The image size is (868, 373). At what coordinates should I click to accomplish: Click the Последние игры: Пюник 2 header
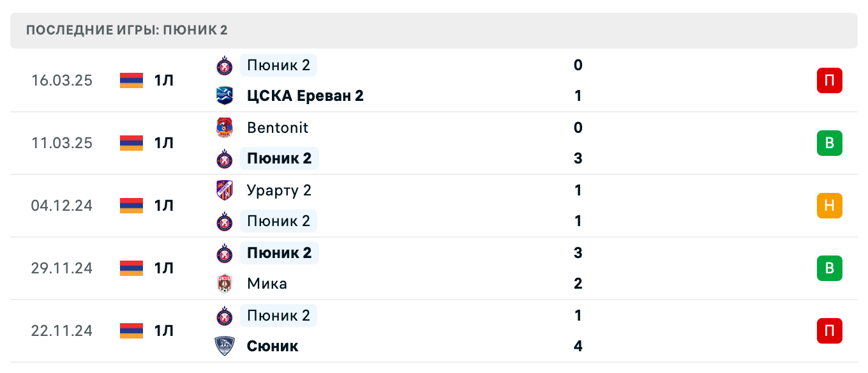click(127, 31)
